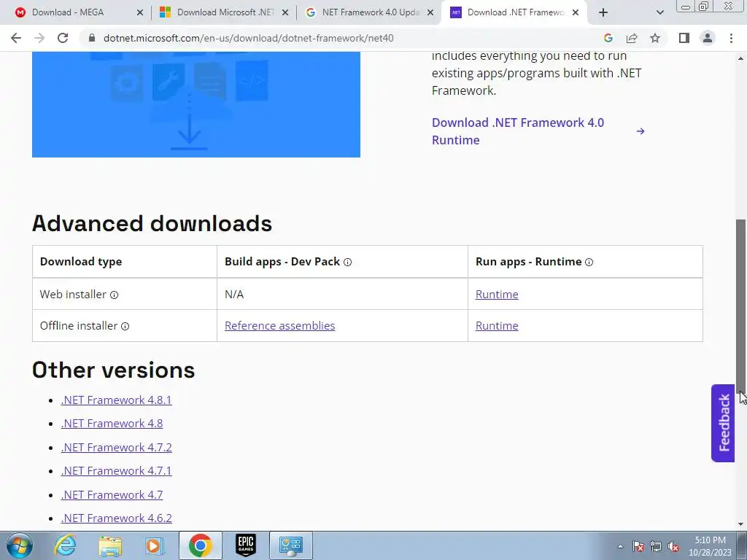This screenshot has width=747, height=560.
Task: Open .NET Framework 4.6.2 link
Action: tap(116, 518)
